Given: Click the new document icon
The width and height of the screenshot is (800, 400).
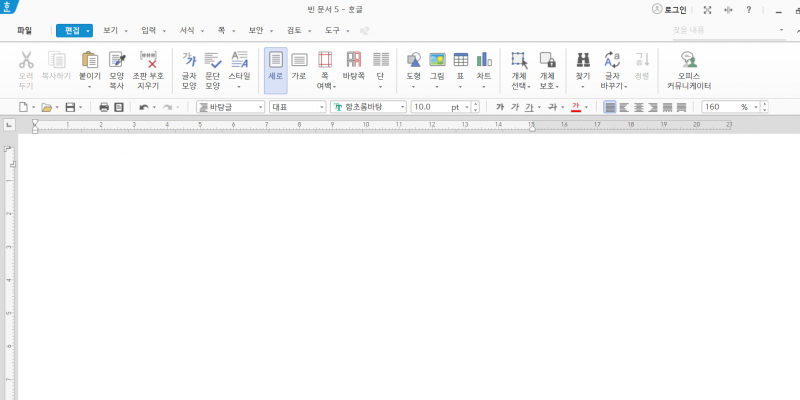Looking at the screenshot, I should click(x=23, y=107).
